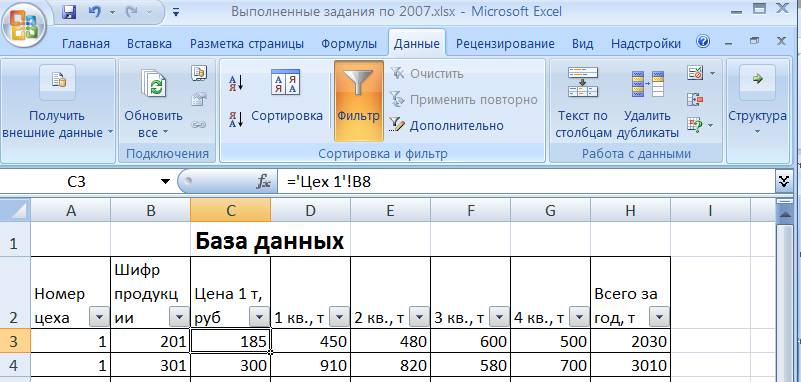Expand the Структура group

point(757,102)
